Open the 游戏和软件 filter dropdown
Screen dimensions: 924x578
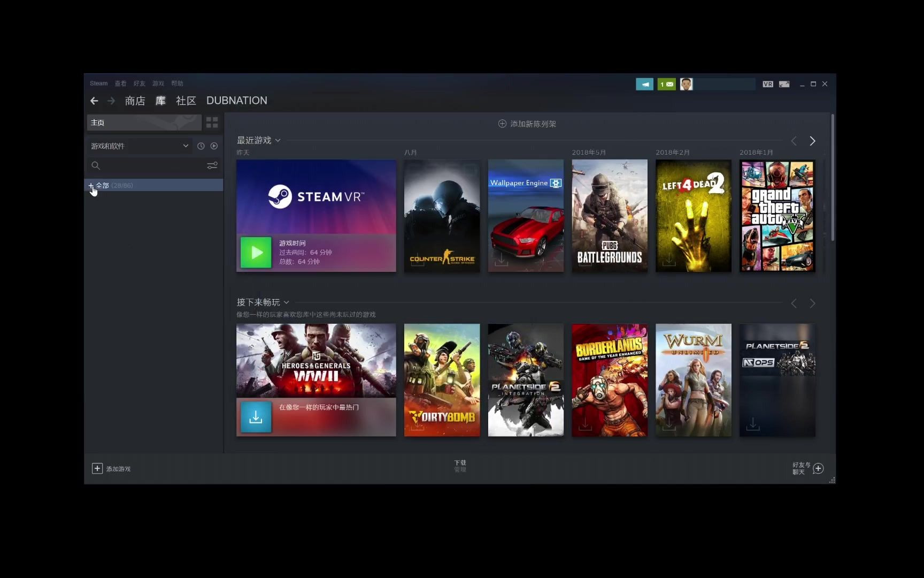pos(140,146)
